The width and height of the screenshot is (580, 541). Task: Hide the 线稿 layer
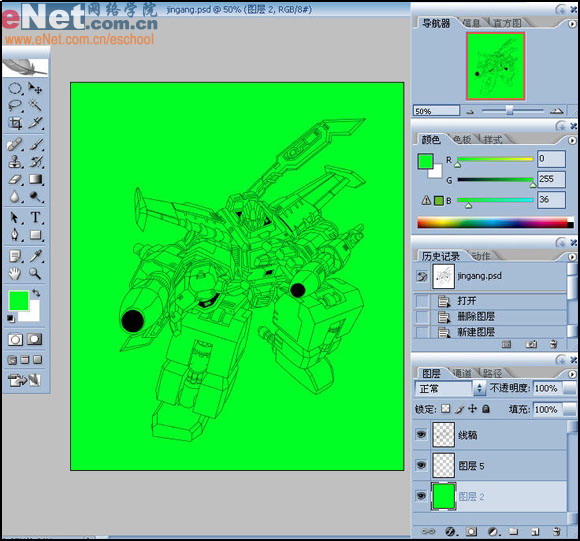421,434
